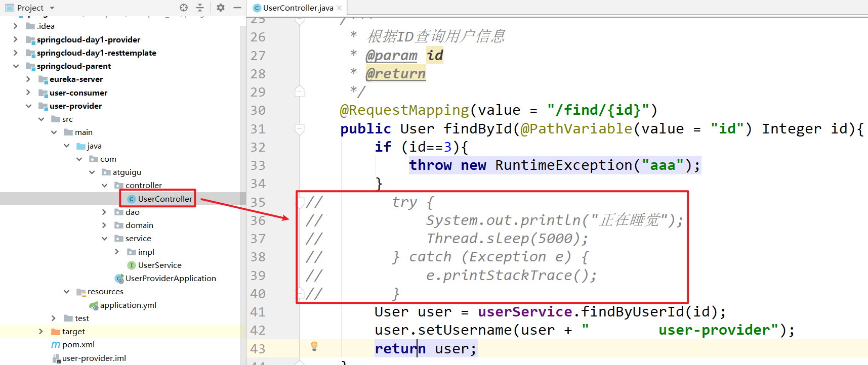This screenshot has width=868, height=365.
Task: Select user-provider.iml in the project tree
Action: pyautogui.click(x=94, y=358)
